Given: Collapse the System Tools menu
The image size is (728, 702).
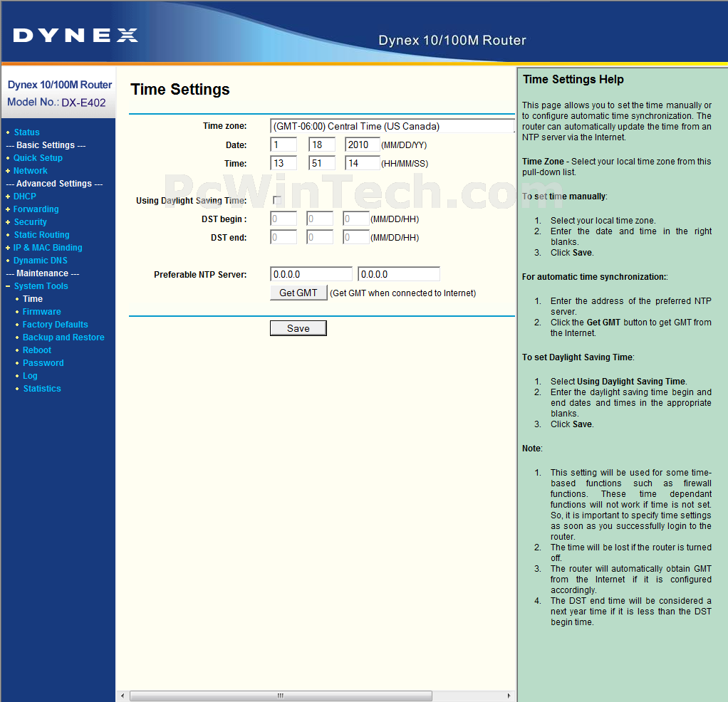Looking at the screenshot, I should pyautogui.click(x=41, y=285).
